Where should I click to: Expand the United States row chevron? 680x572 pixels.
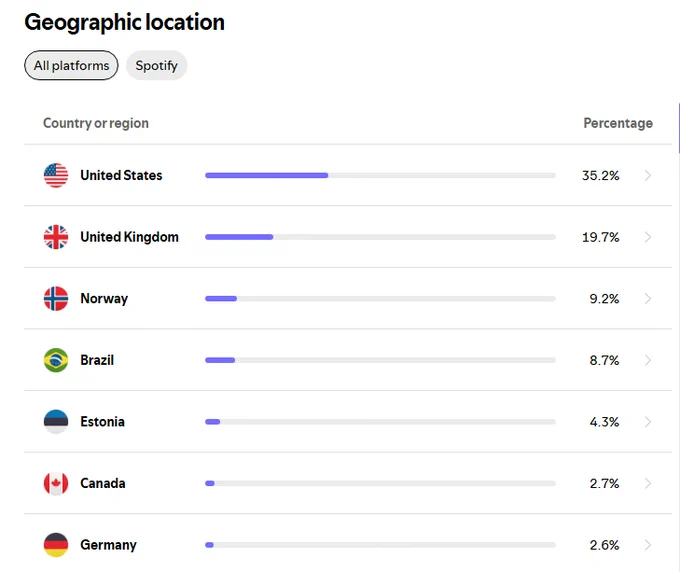point(648,176)
